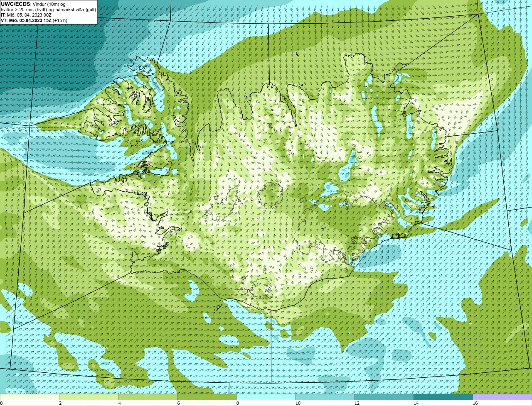532x406 pixels.
Task: Click the 10–12 m/s legend swatch
Action: (325, 397)
